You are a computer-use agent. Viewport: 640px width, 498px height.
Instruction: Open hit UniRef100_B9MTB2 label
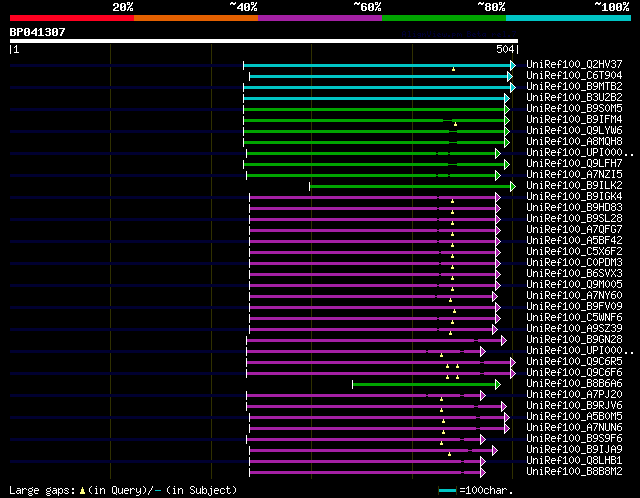tap(574, 86)
